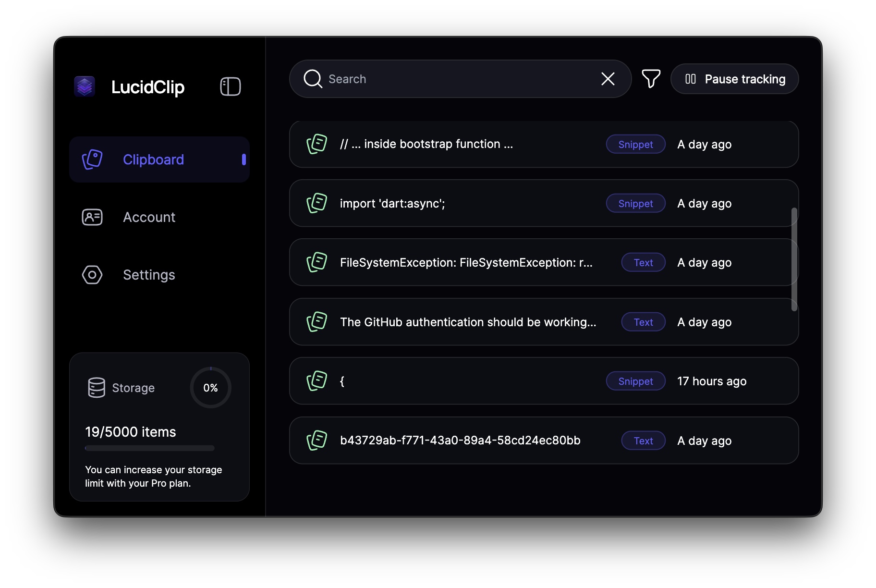The image size is (876, 588).
Task: Collapse the sidebar using the panel icon
Action: click(x=230, y=86)
